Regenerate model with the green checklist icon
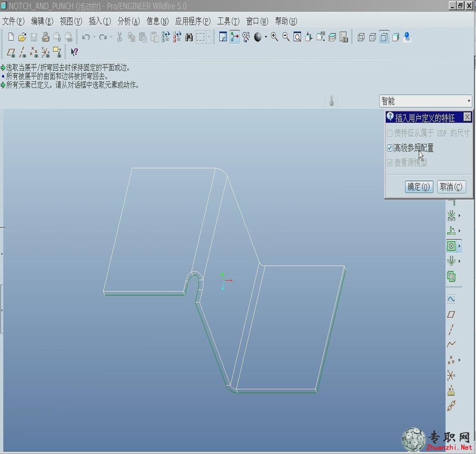Screen dimensions: 476x454 pos(166,37)
